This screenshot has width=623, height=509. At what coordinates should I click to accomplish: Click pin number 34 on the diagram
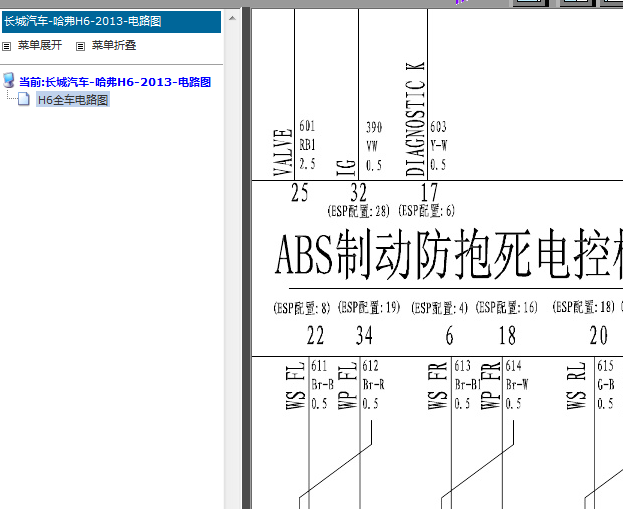click(364, 335)
